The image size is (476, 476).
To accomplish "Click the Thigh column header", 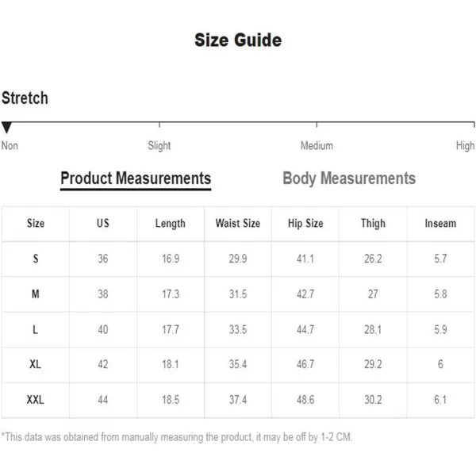I will coord(373,224).
